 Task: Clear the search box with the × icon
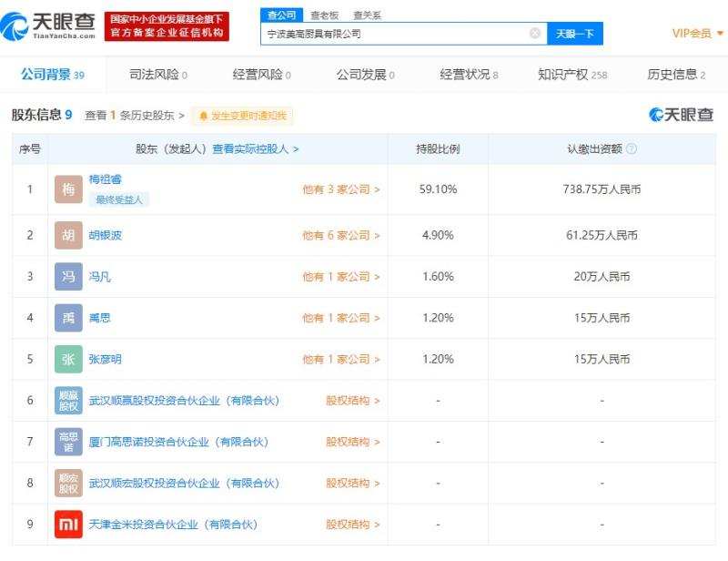click(534, 32)
